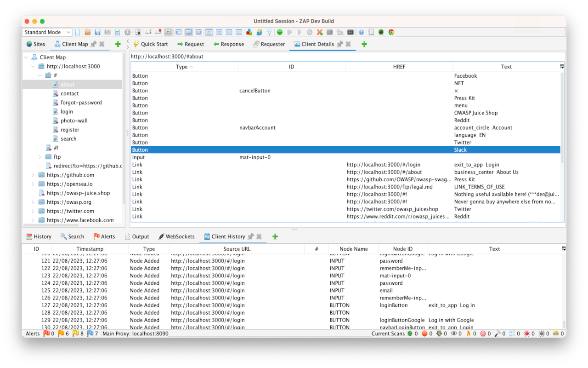Launch Chrome from the toolbar
The image size is (588, 368).
coord(391,32)
